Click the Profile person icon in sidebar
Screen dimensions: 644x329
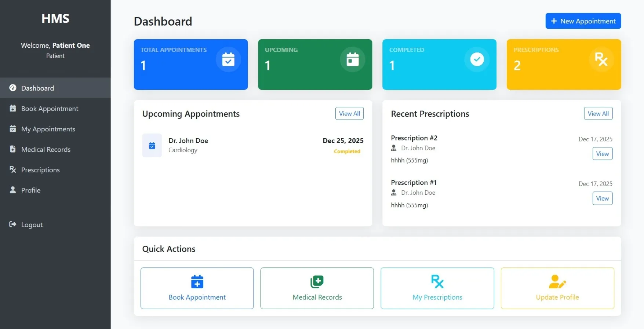(x=13, y=190)
